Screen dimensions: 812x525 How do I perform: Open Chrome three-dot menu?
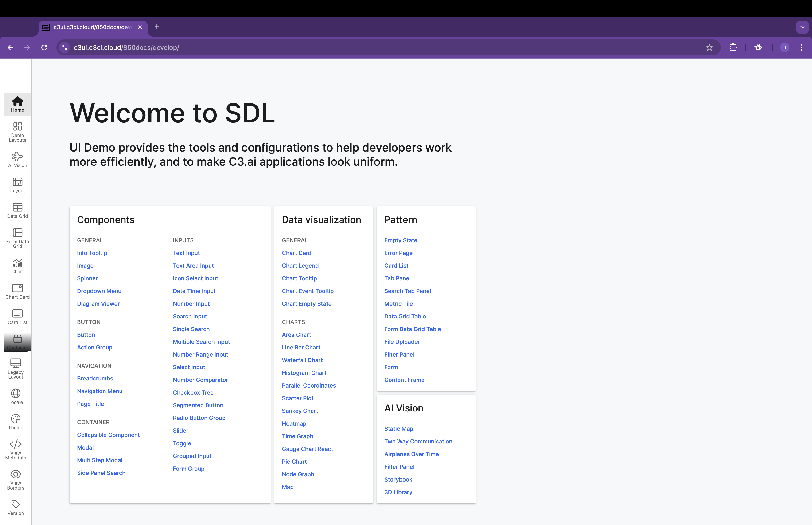[x=801, y=47]
